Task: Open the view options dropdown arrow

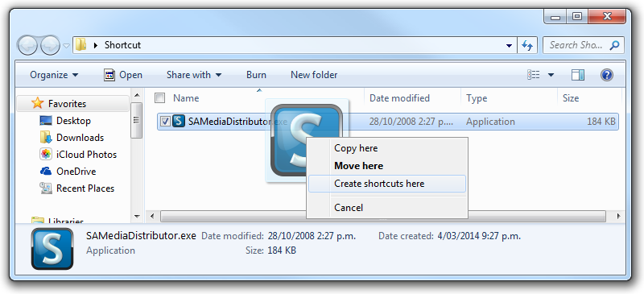Action: [551, 75]
